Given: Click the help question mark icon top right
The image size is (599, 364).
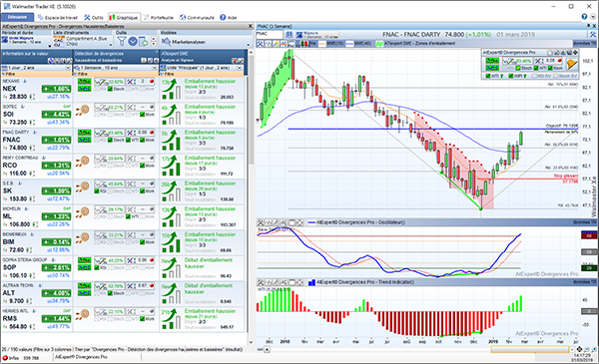Looking at the screenshot, I should (x=584, y=17).
